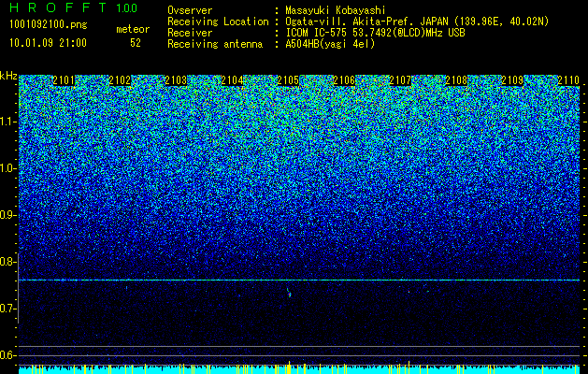Click the 'Ovserver' field label
588x374 pixels.
pyautogui.click(x=190, y=10)
